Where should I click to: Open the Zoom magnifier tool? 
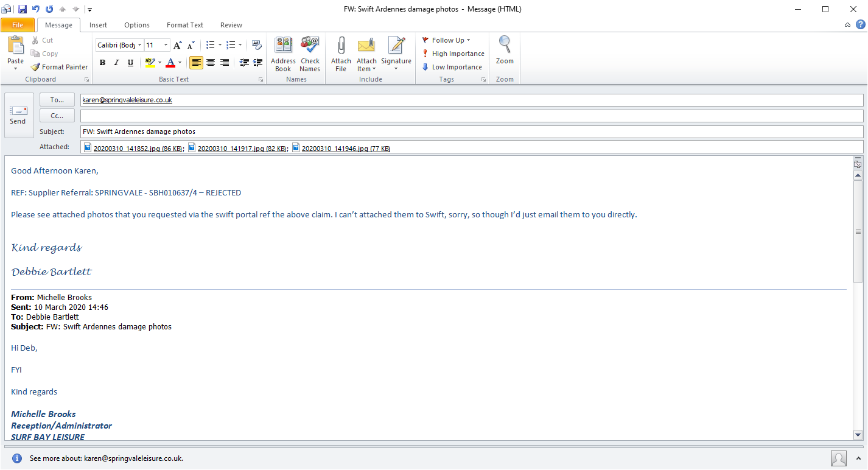pos(505,46)
